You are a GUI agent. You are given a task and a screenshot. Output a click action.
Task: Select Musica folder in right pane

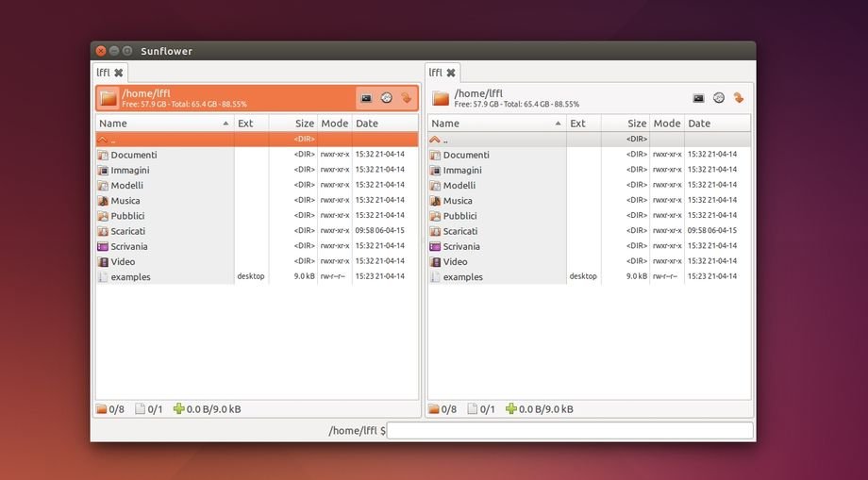pos(458,201)
